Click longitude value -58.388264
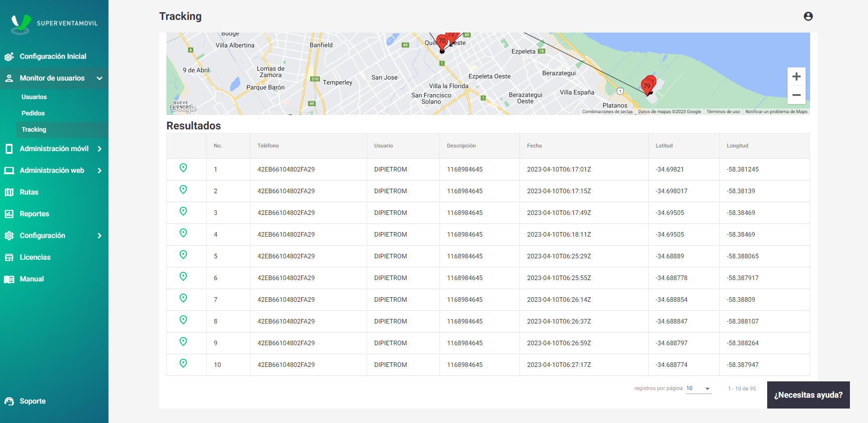Viewport: 868px width, 423px height. point(743,343)
